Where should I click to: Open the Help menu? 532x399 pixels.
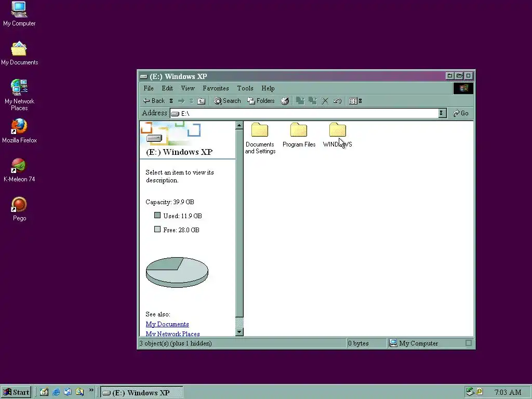[x=268, y=88]
